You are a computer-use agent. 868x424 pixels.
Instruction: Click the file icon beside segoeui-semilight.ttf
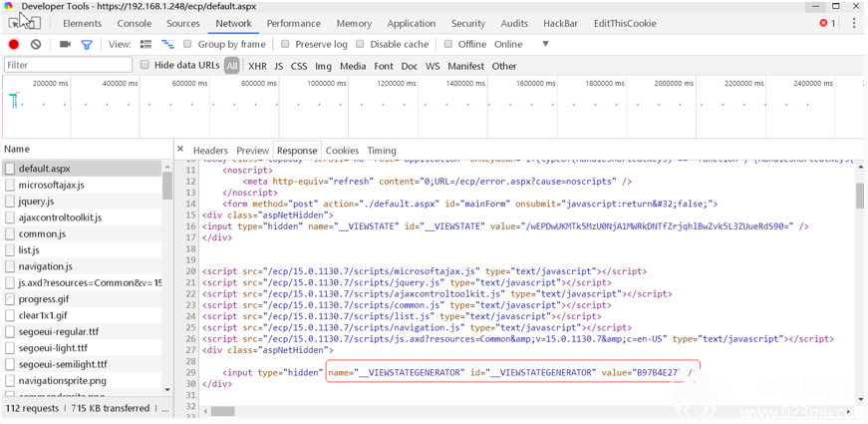[x=10, y=364]
